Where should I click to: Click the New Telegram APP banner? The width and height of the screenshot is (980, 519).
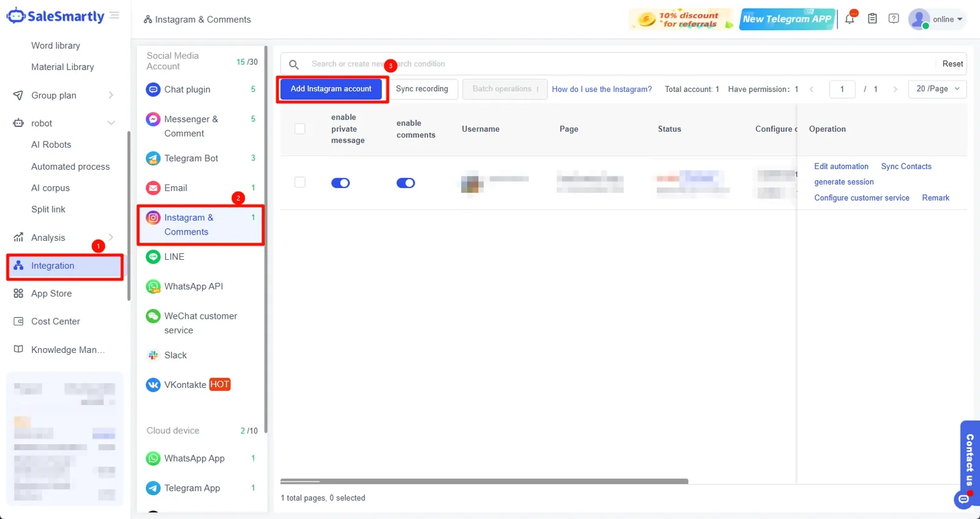pos(787,19)
